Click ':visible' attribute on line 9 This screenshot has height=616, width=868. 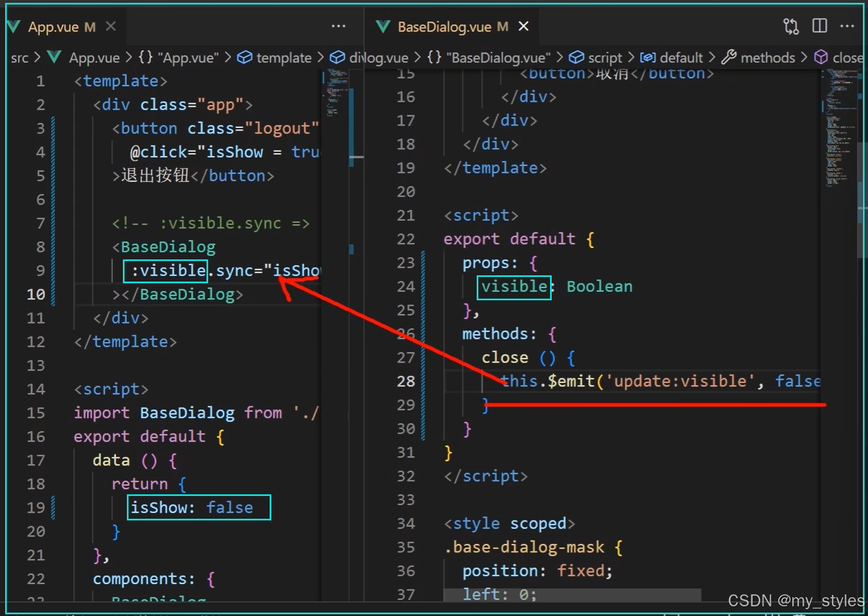point(169,270)
